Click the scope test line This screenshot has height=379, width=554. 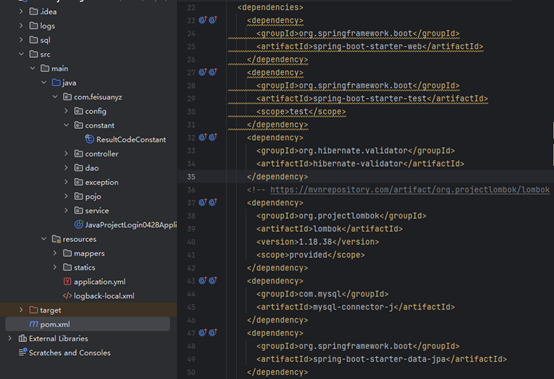tap(301, 111)
